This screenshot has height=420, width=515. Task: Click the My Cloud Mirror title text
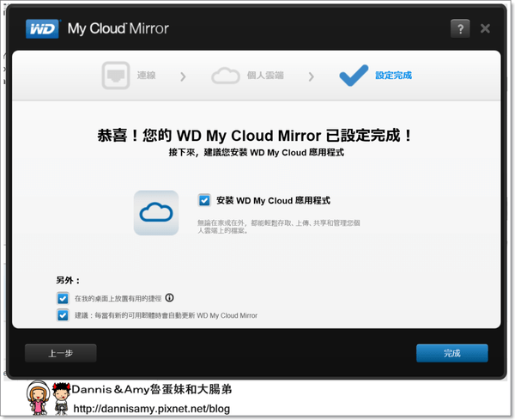(118, 28)
